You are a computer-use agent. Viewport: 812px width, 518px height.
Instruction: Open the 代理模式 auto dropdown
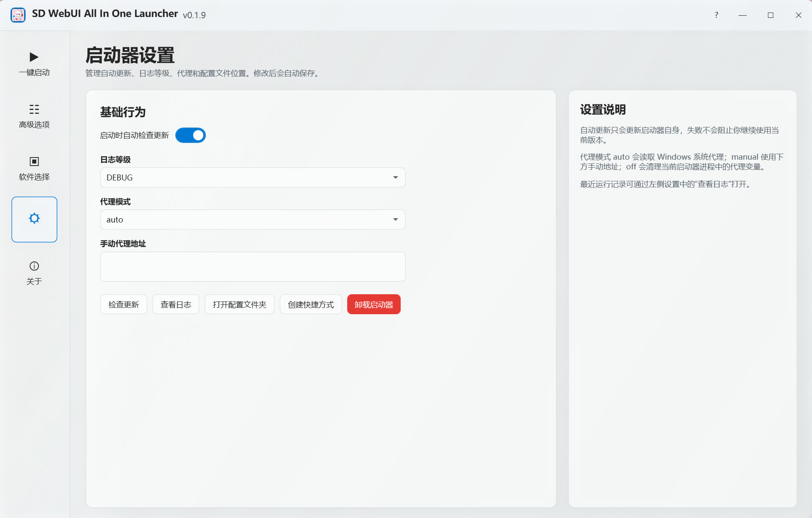click(253, 220)
